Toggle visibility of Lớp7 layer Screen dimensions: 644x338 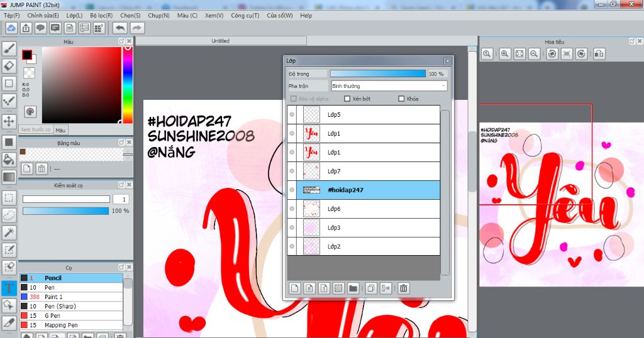tap(292, 171)
